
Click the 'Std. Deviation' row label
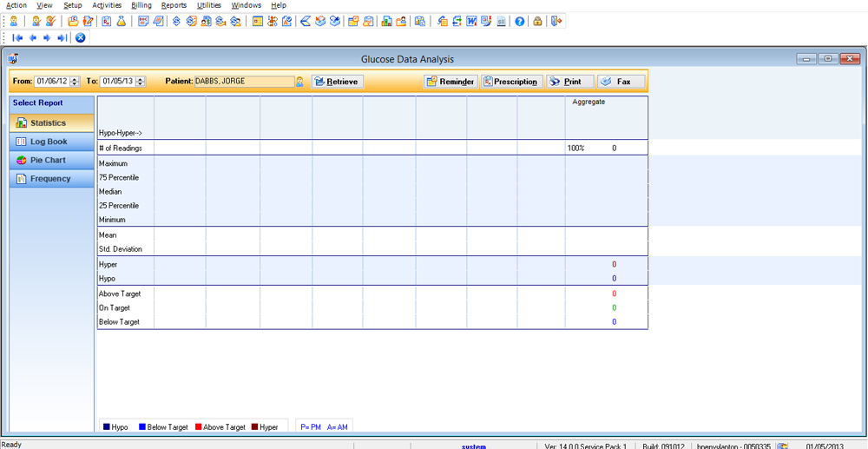click(120, 249)
